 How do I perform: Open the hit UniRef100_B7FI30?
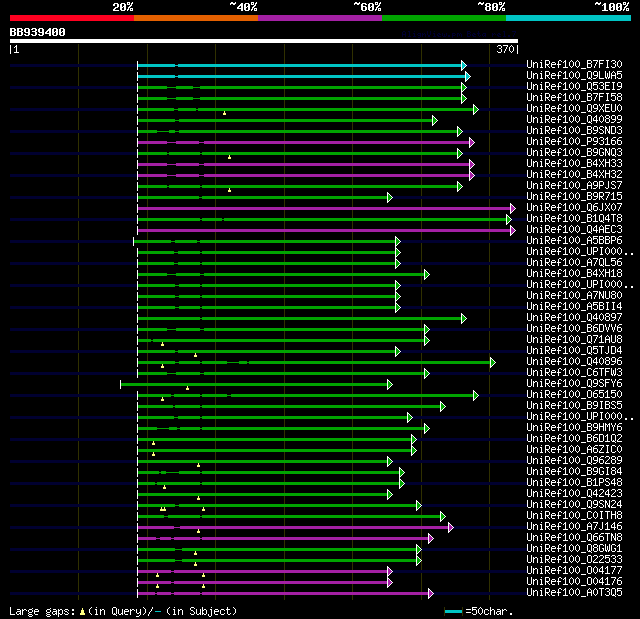(574, 64)
